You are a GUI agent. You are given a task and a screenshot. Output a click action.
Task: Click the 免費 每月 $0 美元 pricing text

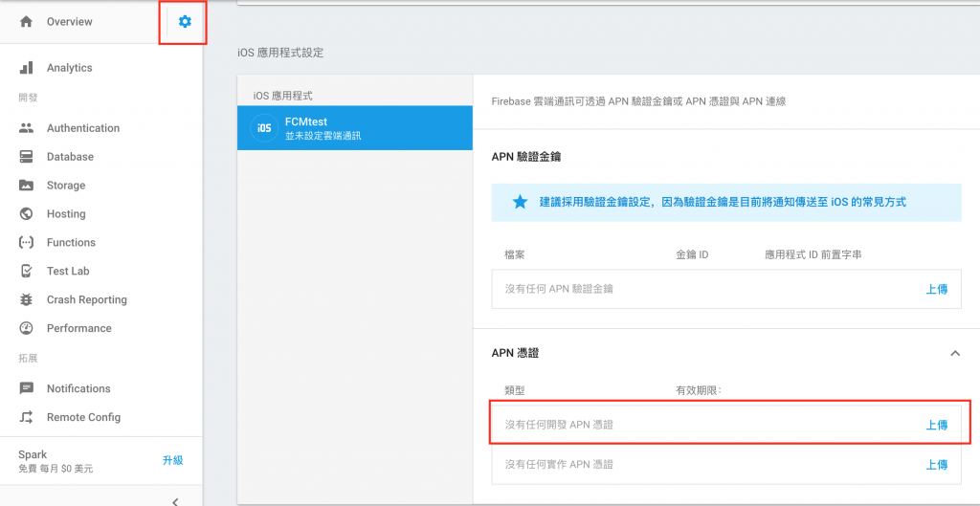[x=56, y=469]
